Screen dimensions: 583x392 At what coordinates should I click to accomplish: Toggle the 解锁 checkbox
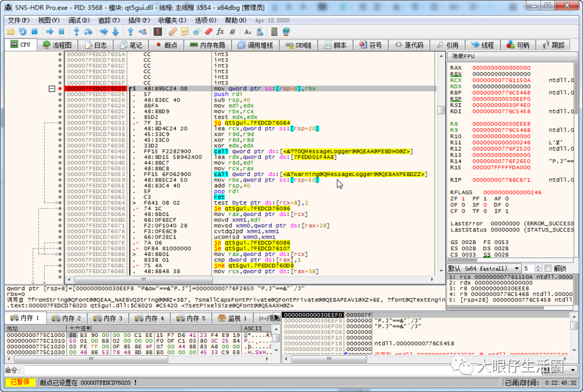(x=548, y=268)
